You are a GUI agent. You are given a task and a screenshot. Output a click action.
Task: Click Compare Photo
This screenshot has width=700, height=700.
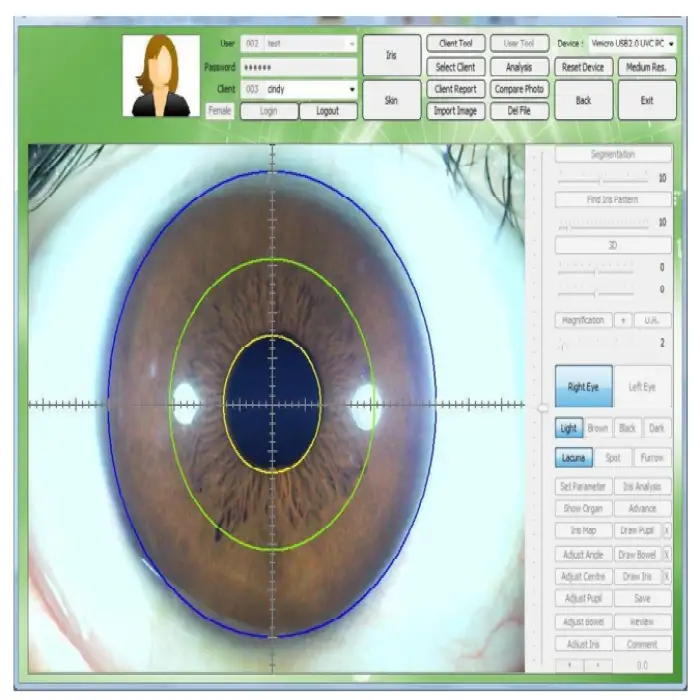point(519,89)
